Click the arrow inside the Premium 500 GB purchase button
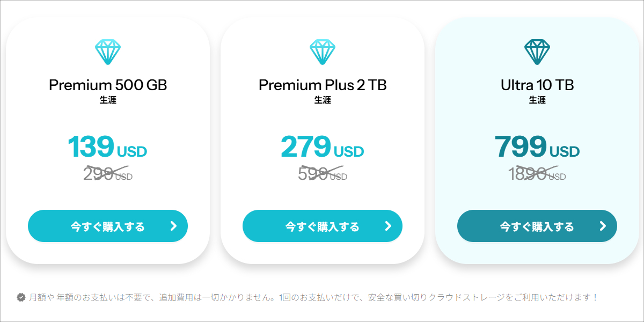The height and width of the screenshot is (322, 644). tap(173, 226)
